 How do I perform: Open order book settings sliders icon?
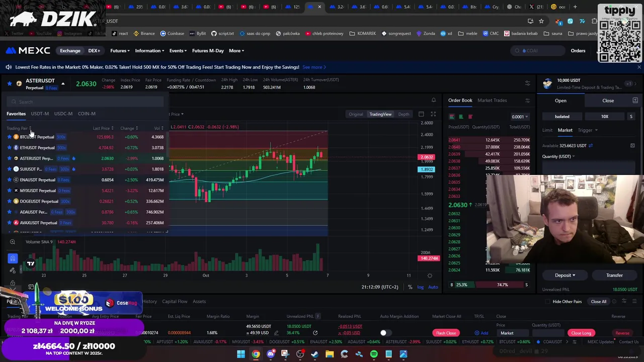(527, 101)
